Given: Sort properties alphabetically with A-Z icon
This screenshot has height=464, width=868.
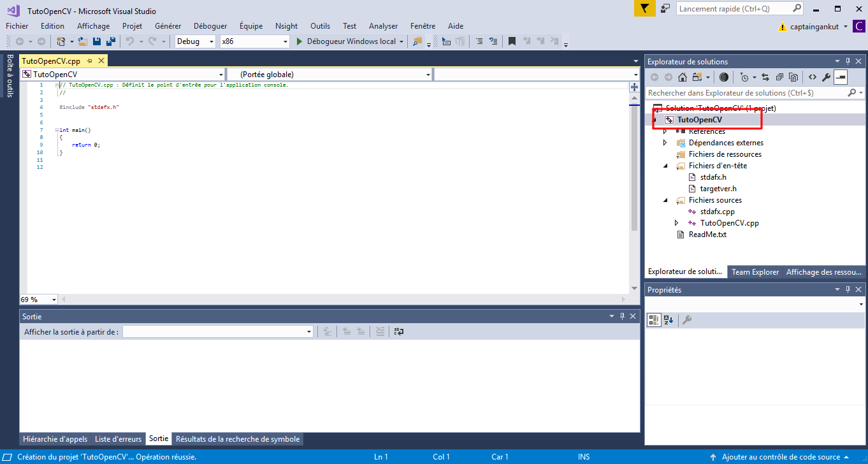Looking at the screenshot, I should [668, 320].
